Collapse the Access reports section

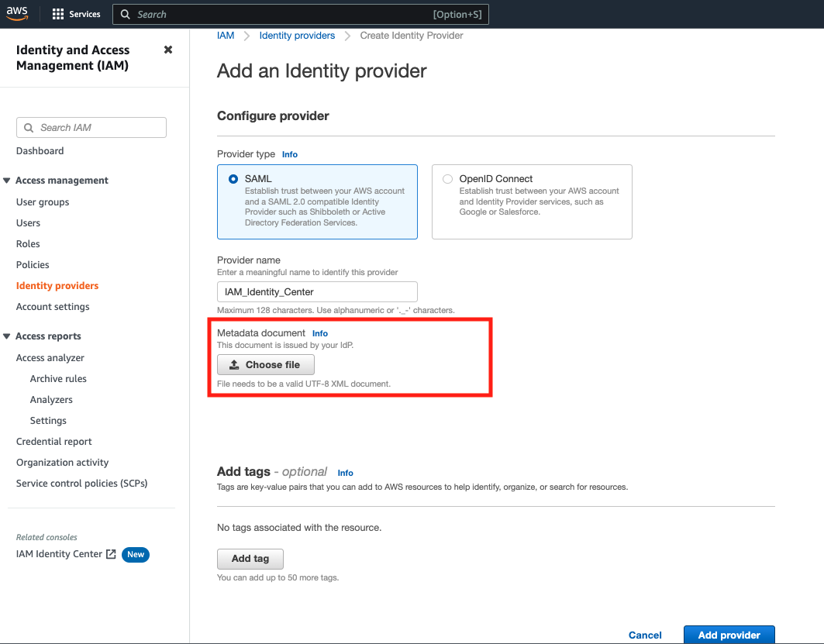(7, 336)
